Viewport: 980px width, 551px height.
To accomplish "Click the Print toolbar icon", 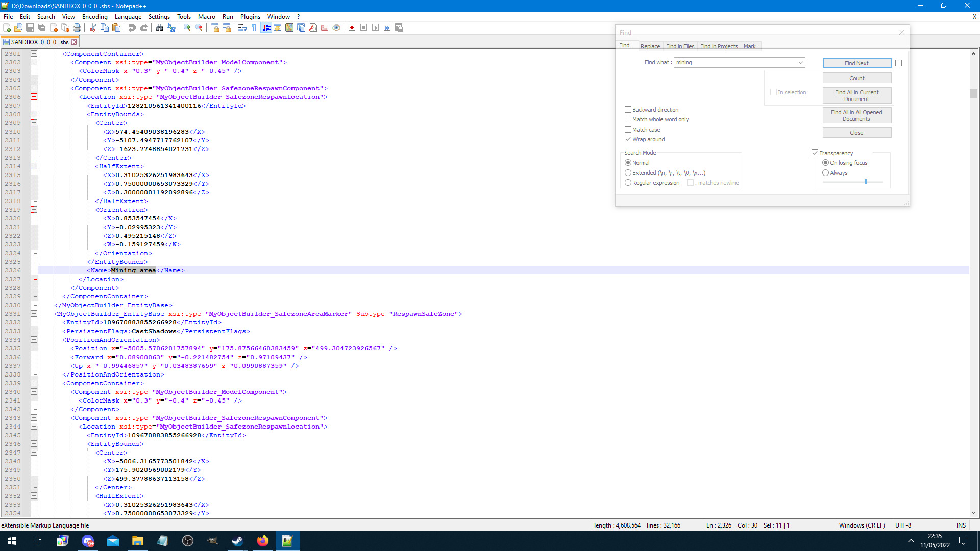I will coord(77,28).
